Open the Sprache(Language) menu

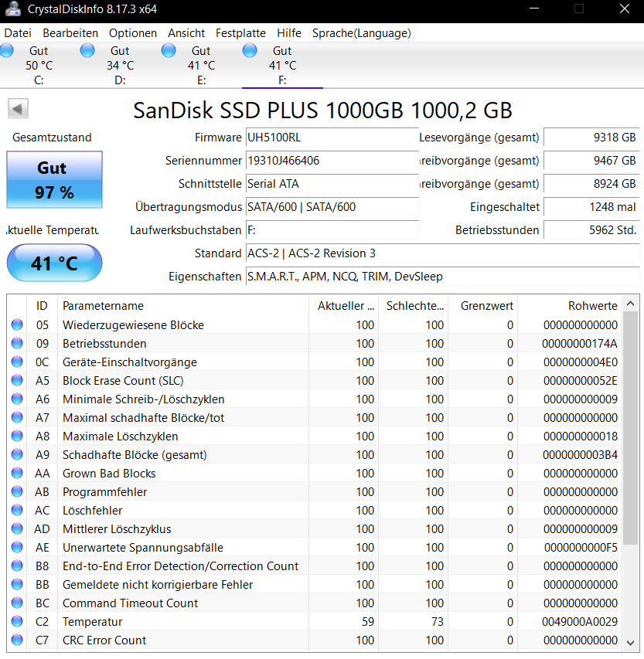361,32
